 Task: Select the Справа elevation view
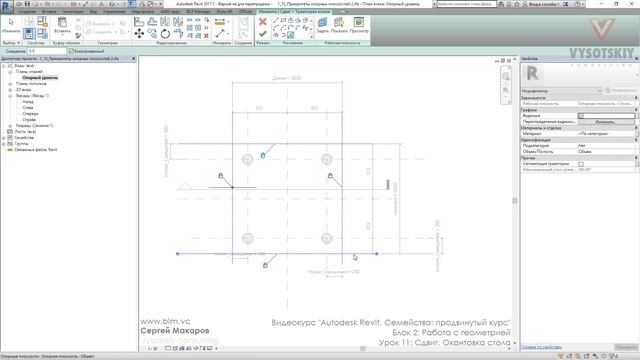click(29, 120)
